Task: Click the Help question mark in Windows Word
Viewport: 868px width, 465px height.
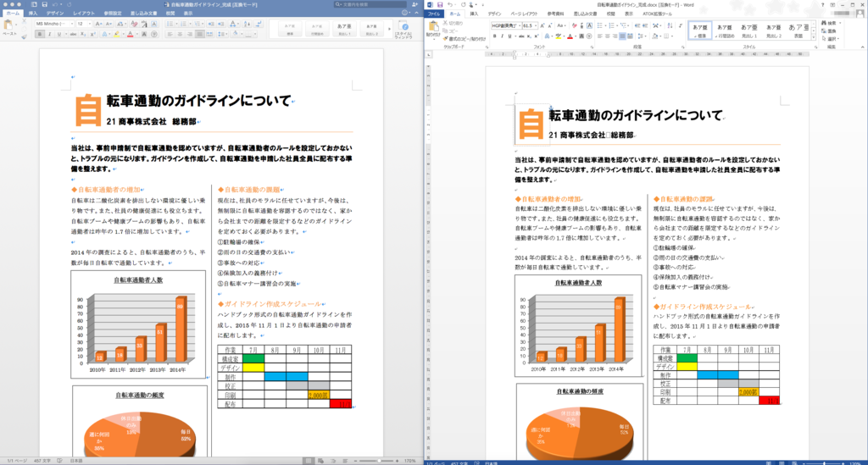Action: coord(822,5)
